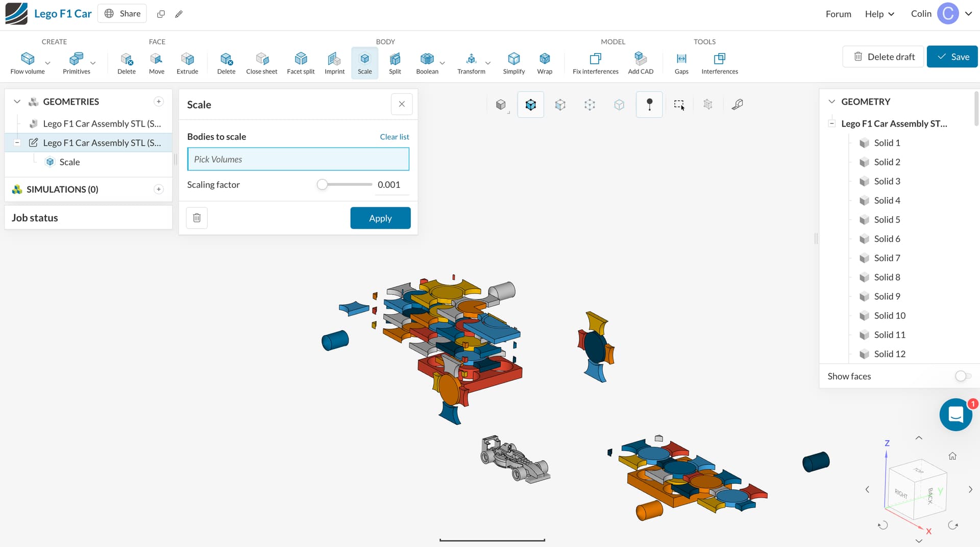Click the Scale tool in toolbar
Screen dimensions: 980x547
tap(364, 63)
